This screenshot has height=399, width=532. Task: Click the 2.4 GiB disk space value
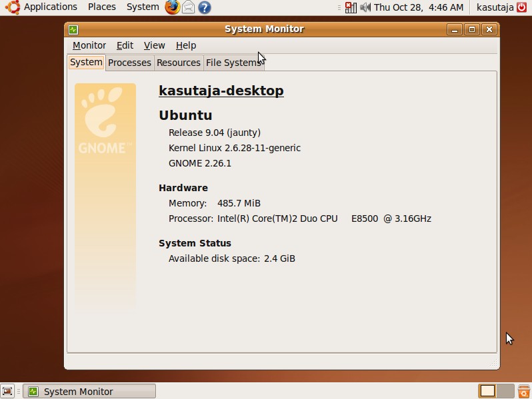coord(279,258)
